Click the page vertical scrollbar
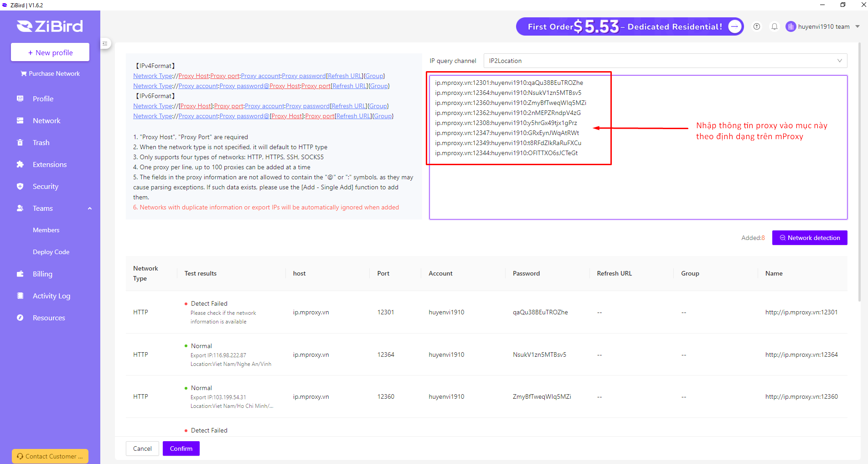Screen dimensions: 868x464 859,172
